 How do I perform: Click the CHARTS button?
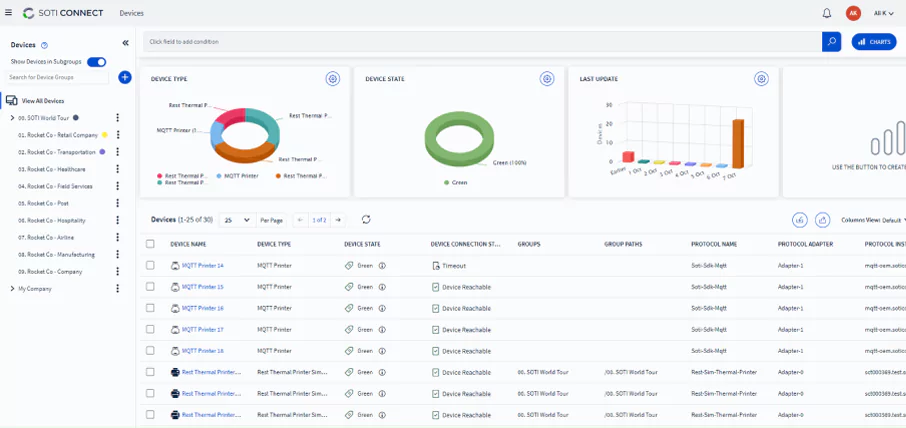click(874, 42)
